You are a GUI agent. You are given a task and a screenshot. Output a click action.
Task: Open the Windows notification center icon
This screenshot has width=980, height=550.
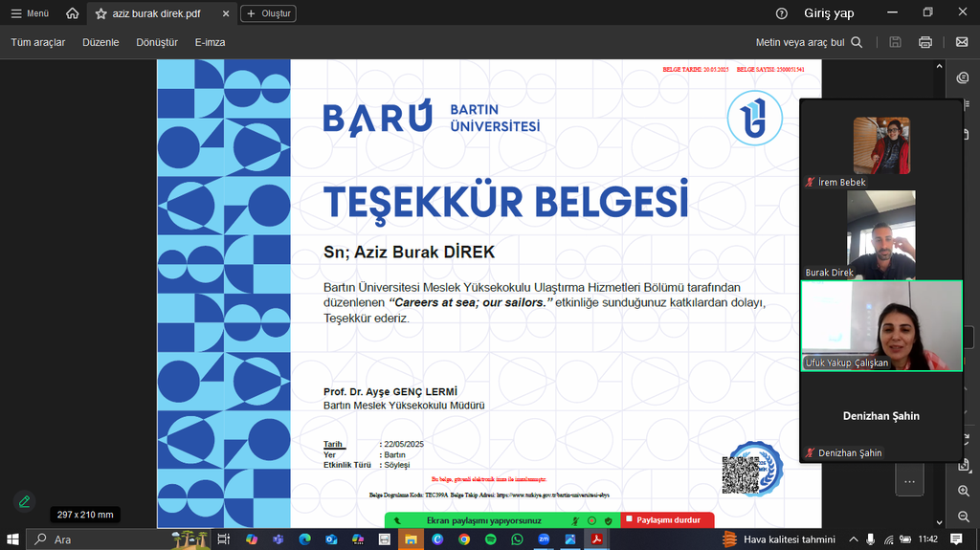point(956,539)
